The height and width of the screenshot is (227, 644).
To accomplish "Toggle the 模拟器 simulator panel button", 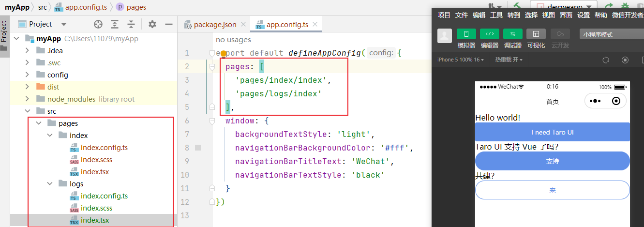I will pyautogui.click(x=466, y=34).
